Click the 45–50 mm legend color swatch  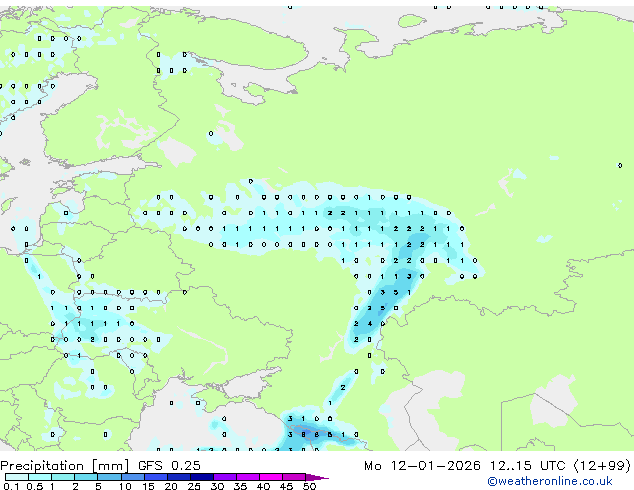294,477
